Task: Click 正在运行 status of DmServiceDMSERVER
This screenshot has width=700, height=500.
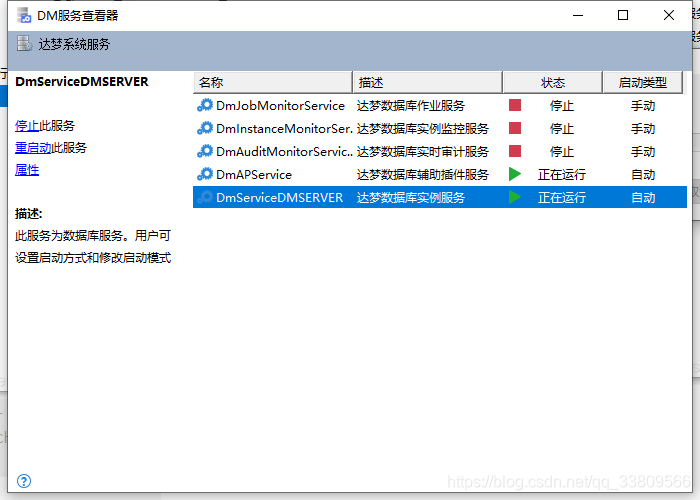Action: [x=562, y=197]
